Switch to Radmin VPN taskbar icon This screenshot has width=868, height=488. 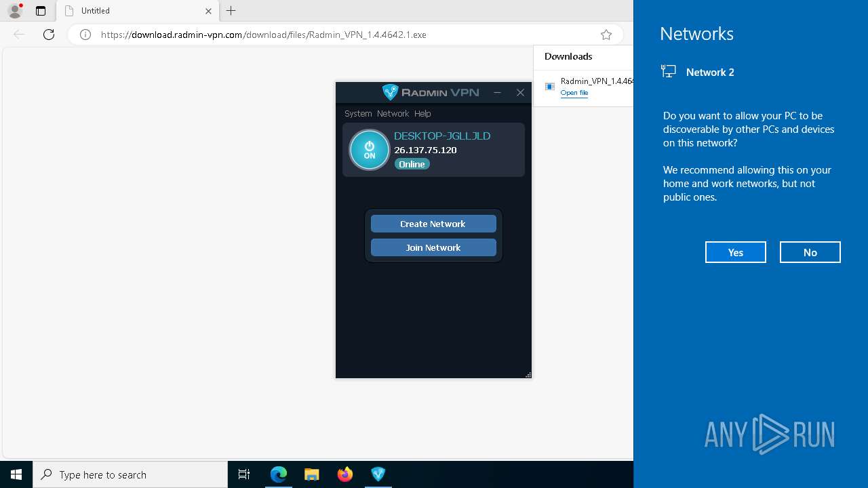[x=378, y=474]
